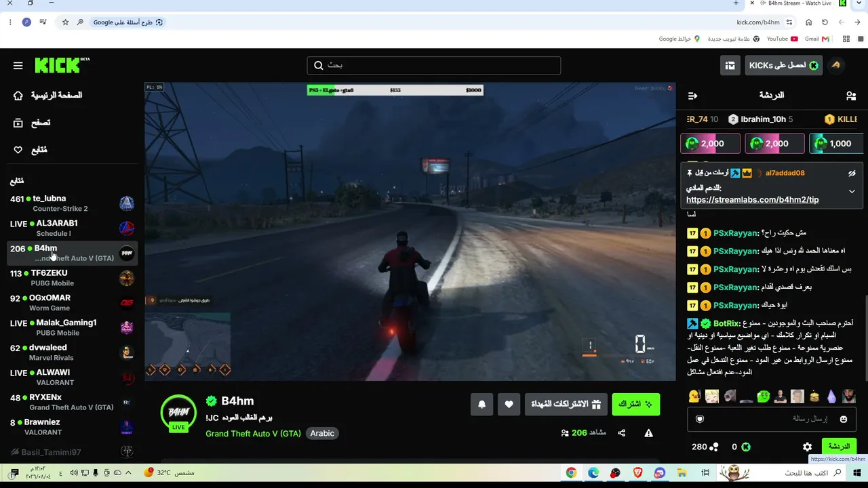Click the verified badge next to B4hm

(x=212, y=401)
